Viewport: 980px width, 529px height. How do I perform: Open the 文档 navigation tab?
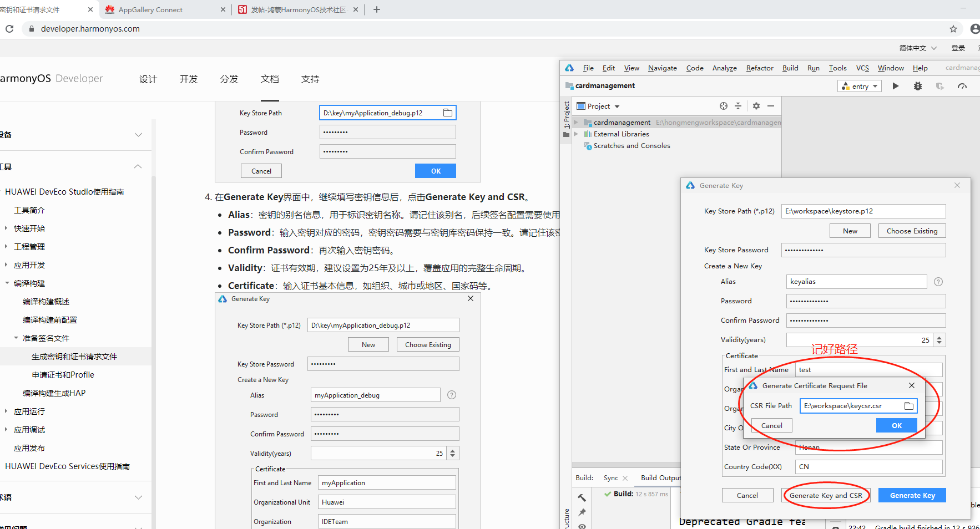270,79
